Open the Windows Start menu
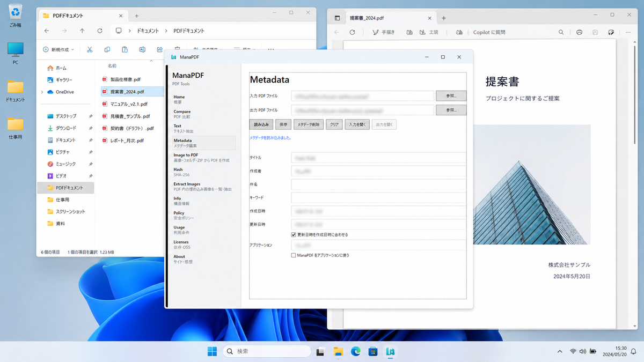644x362 pixels. [x=212, y=351]
